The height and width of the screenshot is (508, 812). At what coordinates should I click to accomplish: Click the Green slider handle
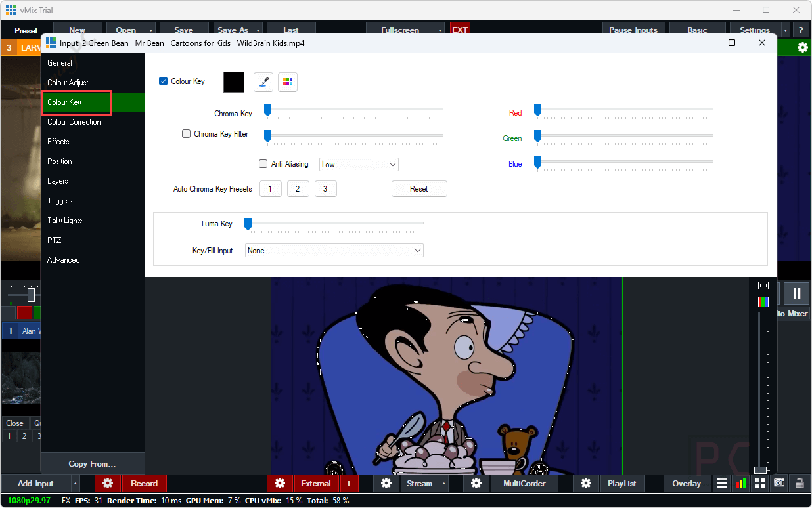[x=537, y=136]
